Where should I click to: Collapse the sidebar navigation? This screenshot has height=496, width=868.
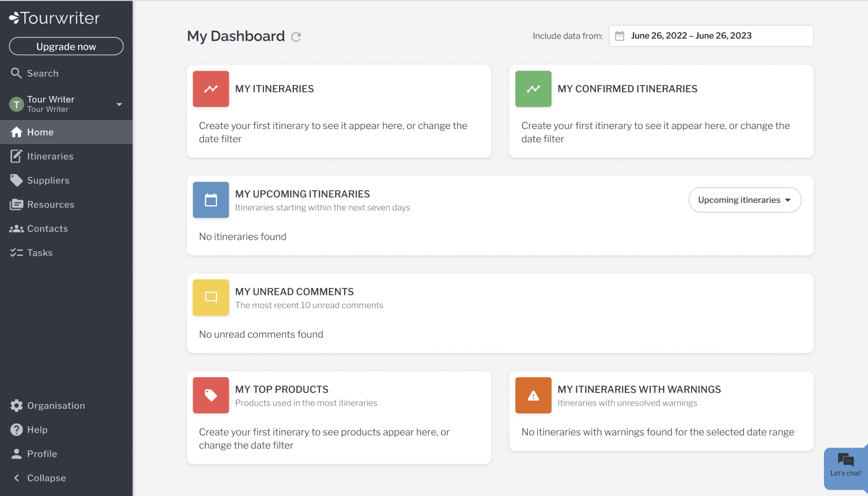tap(45, 478)
